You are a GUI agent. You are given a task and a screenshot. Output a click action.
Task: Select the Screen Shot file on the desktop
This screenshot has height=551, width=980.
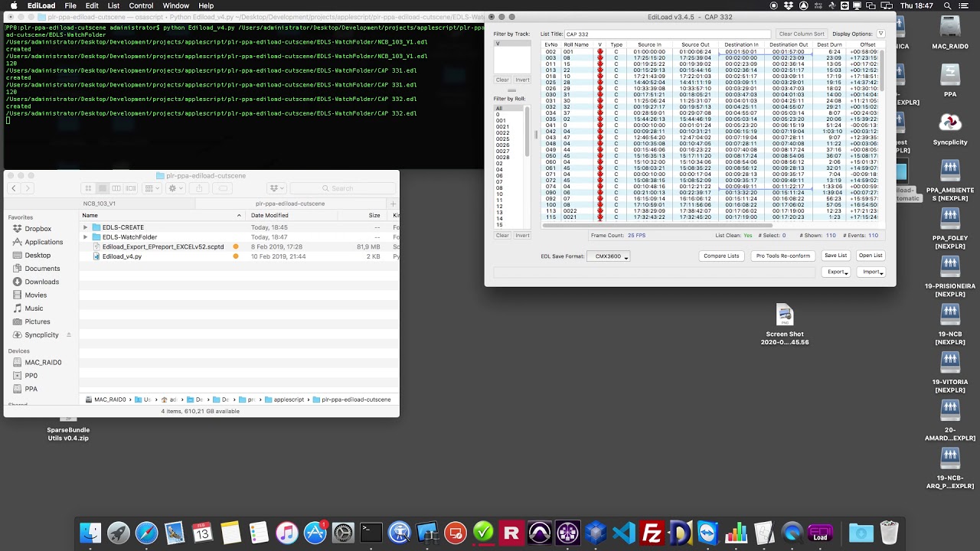[785, 325]
